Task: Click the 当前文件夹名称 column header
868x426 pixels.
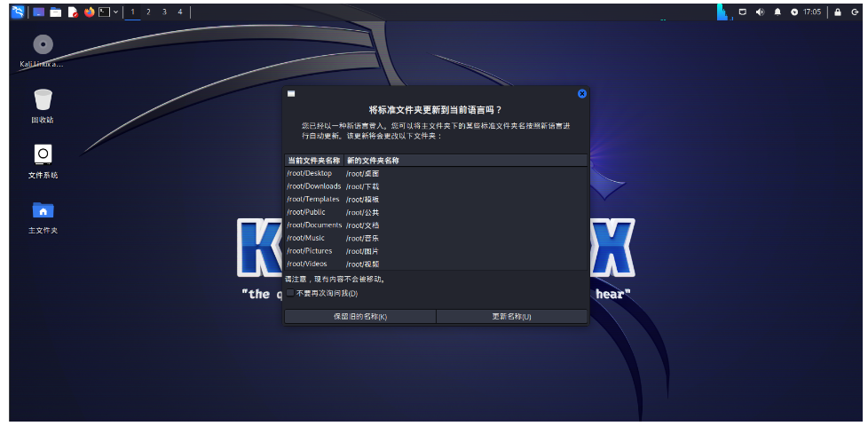Action: click(x=313, y=161)
